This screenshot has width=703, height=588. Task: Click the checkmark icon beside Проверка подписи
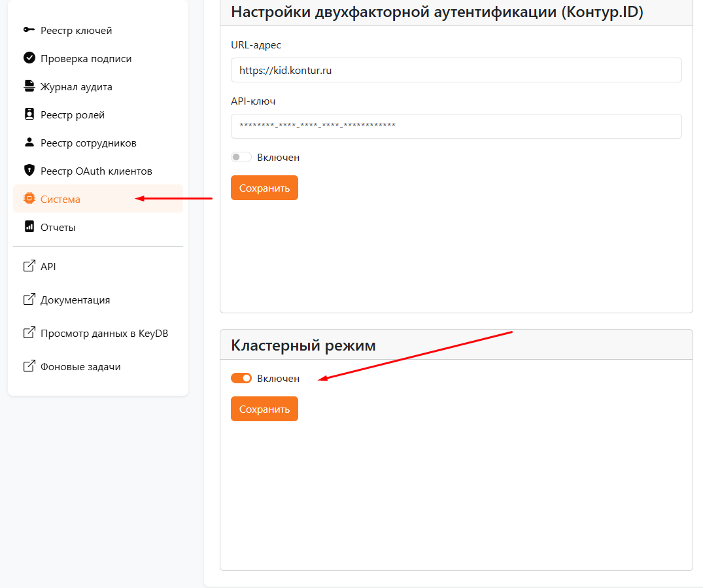click(29, 58)
